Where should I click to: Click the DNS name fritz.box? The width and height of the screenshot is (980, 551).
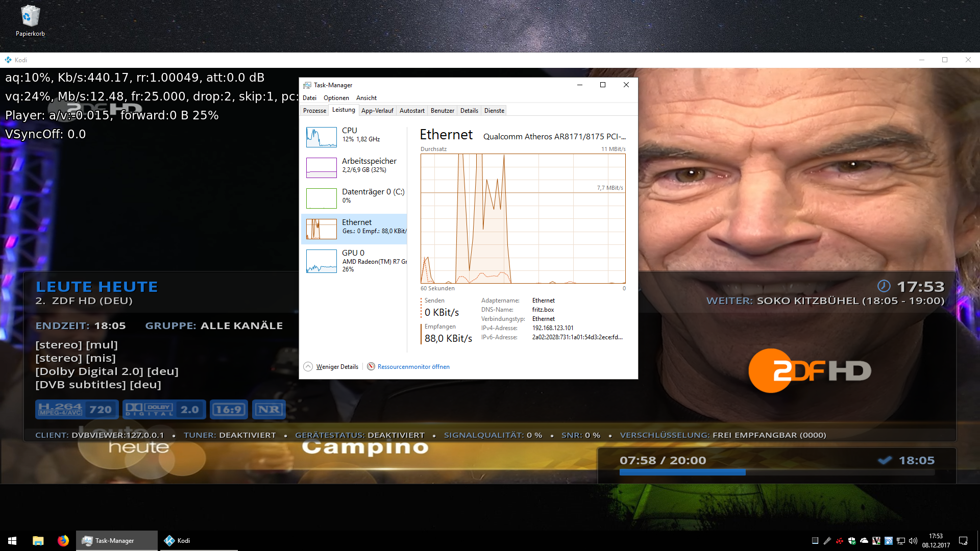[543, 309]
